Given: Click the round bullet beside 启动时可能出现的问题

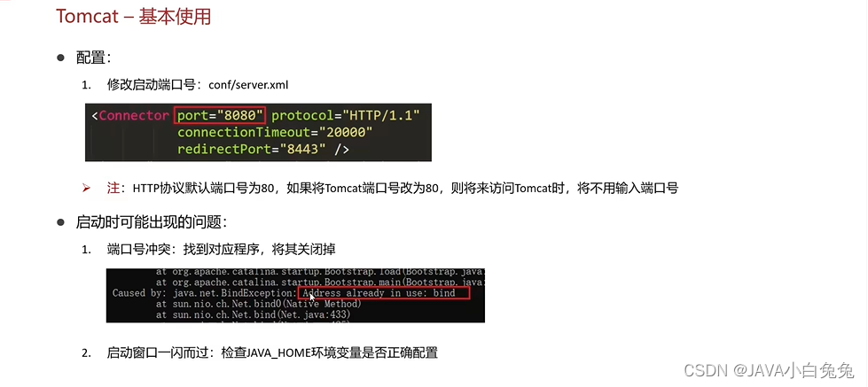Looking at the screenshot, I should click(61, 222).
